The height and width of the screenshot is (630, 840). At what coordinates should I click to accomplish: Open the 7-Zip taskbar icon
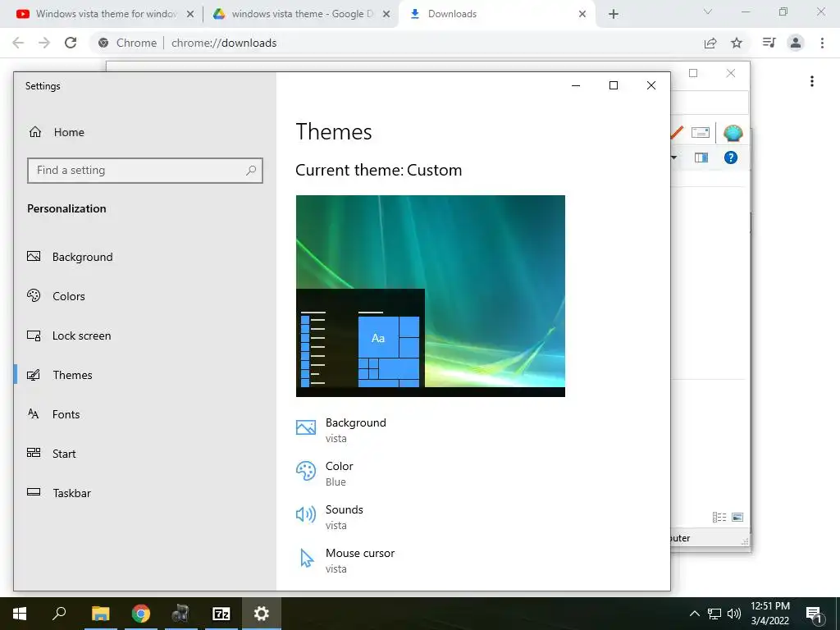point(221,614)
